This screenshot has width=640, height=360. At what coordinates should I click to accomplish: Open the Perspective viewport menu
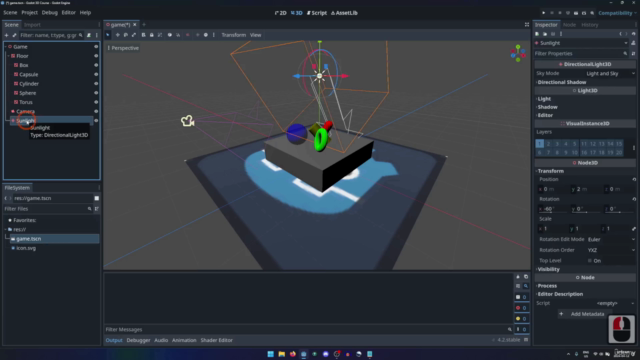tap(123, 48)
